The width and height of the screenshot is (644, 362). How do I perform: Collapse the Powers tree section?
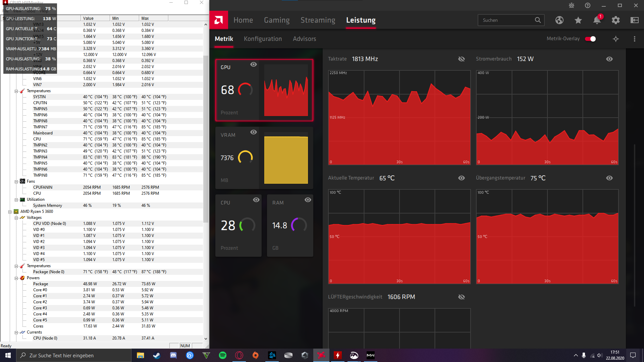coord(16,278)
